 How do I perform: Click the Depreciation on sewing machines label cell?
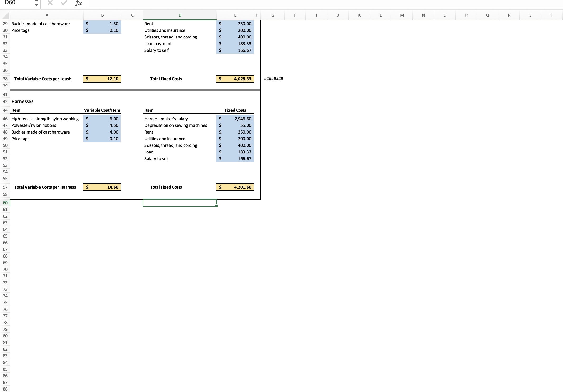pos(176,125)
